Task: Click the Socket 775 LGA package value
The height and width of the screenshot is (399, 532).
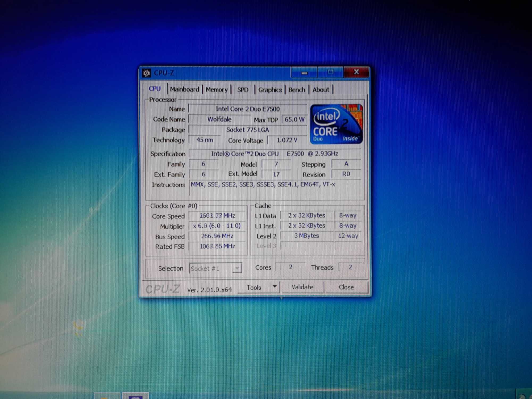Action: (248, 130)
